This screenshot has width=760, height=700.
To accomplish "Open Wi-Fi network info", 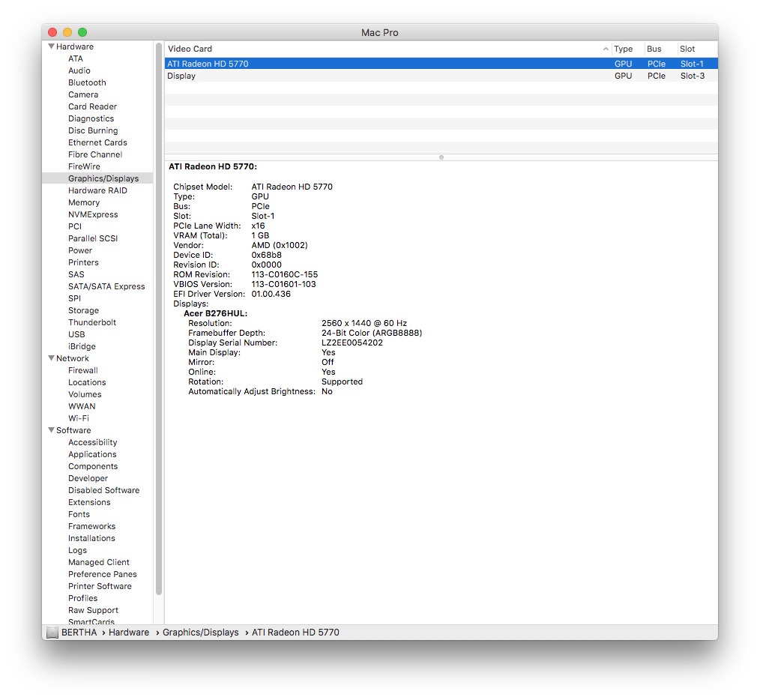I will point(79,418).
